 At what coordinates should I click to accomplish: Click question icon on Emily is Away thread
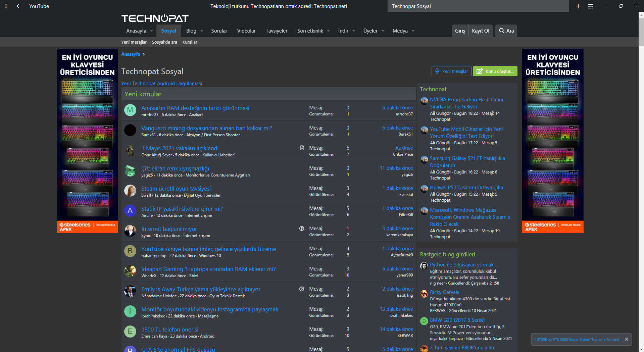[x=302, y=289]
